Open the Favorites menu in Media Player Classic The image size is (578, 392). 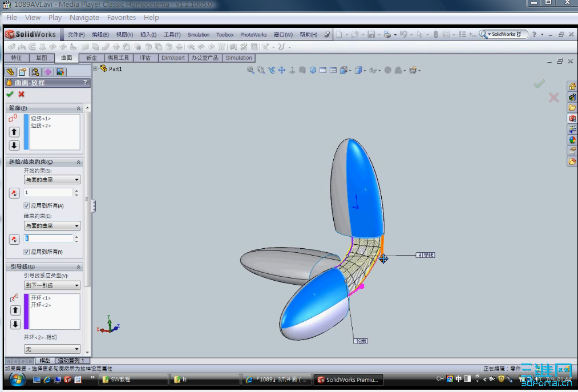pyautogui.click(x=122, y=17)
